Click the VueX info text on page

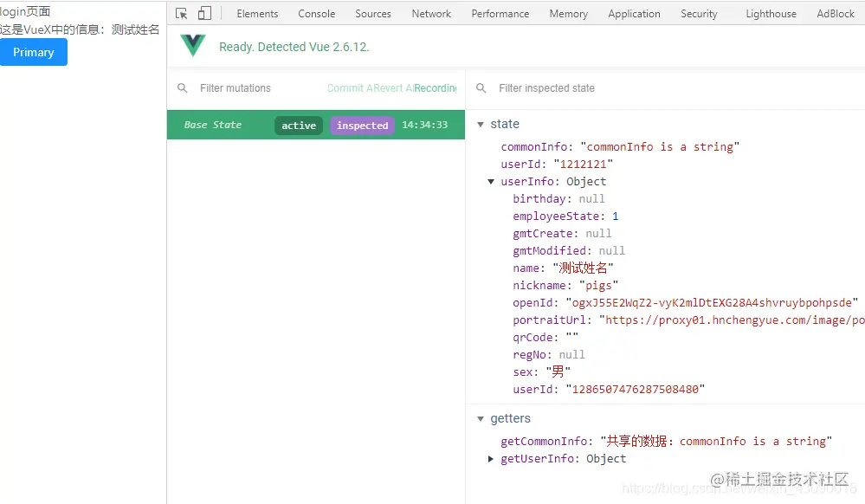tap(80, 29)
